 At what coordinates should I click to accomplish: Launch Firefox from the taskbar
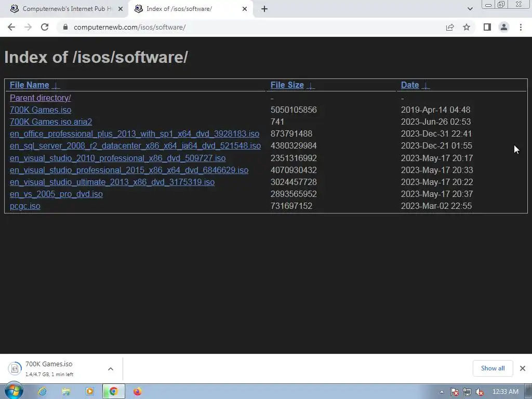(x=137, y=392)
